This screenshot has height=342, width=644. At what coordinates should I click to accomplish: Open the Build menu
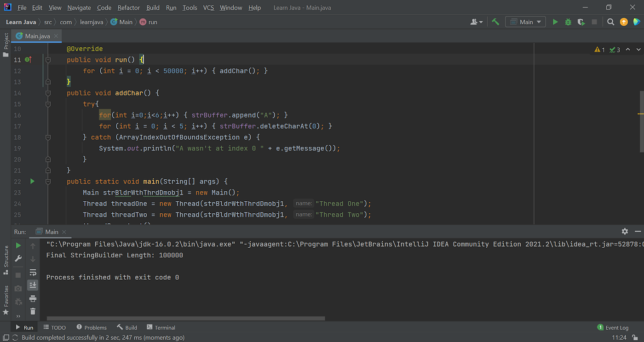[153, 8]
